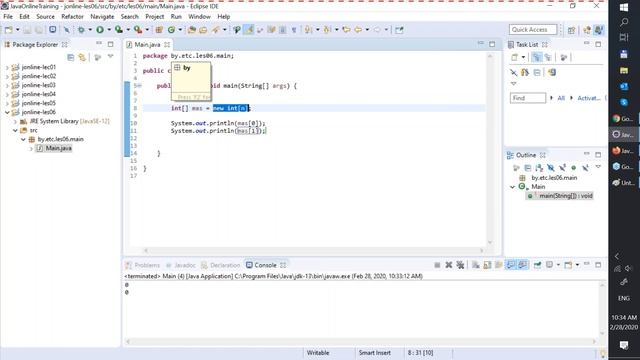
Task: Click the Coverage run toolbar icon
Action: (118, 30)
